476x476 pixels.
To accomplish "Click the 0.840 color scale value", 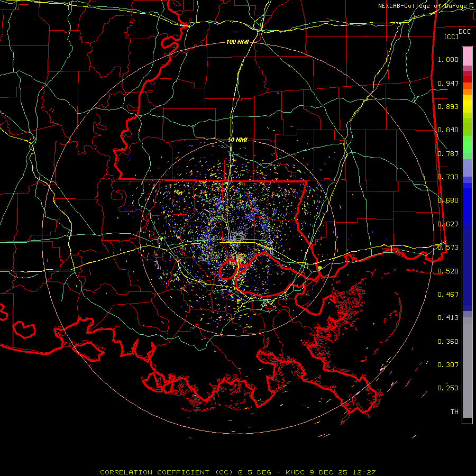I will pos(448,130).
